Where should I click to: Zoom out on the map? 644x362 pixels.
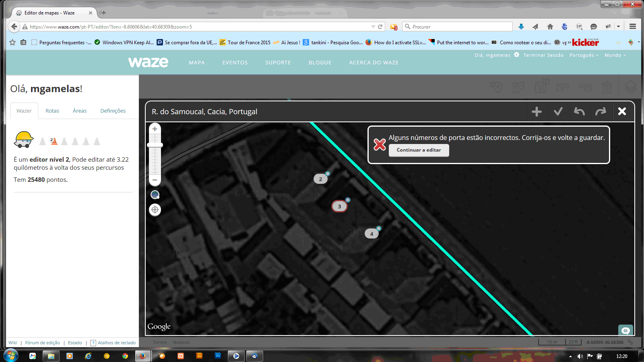(x=155, y=180)
